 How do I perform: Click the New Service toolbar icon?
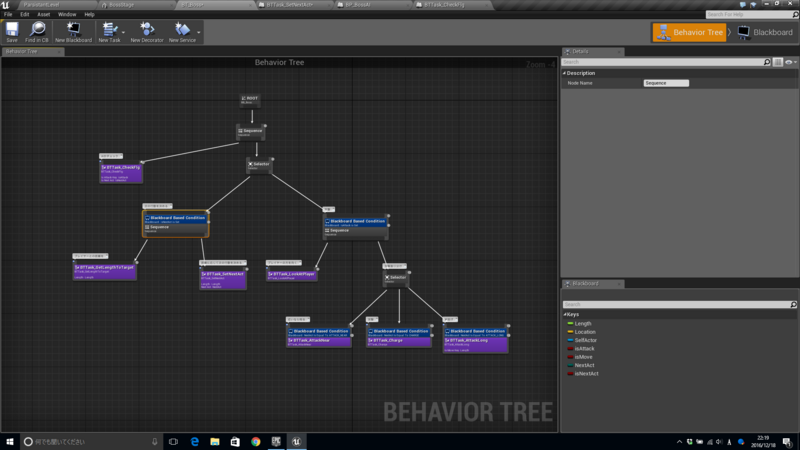[182, 32]
